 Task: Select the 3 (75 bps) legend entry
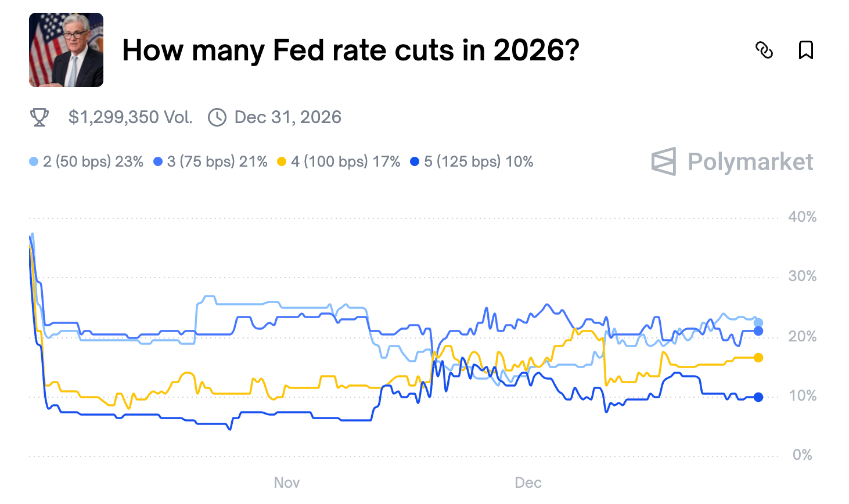211,161
